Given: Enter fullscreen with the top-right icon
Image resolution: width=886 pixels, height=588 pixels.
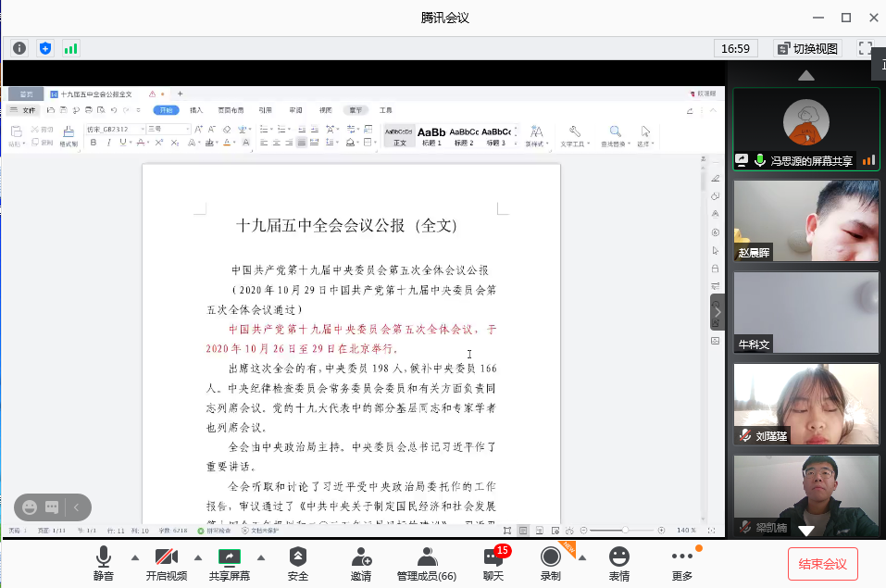Looking at the screenshot, I should pyautogui.click(x=865, y=48).
